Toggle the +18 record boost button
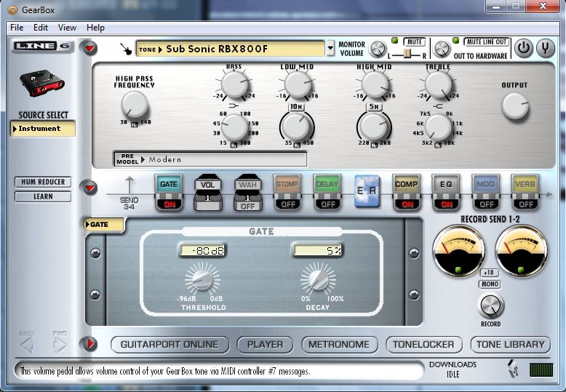Image resolution: width=566 pixels, height=392 pixels. [x=489, y=273]
